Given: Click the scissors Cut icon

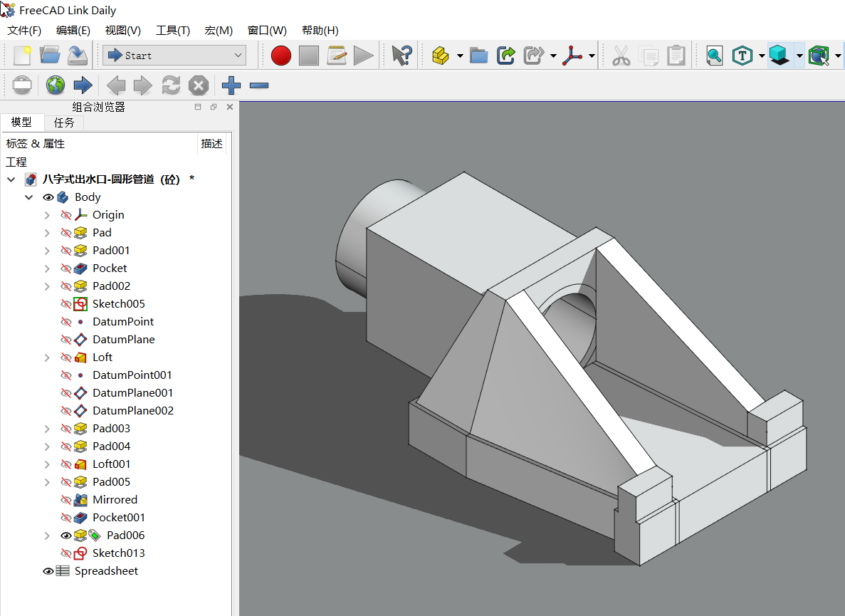Looking at the screenshot, I should tap(621, 56).
